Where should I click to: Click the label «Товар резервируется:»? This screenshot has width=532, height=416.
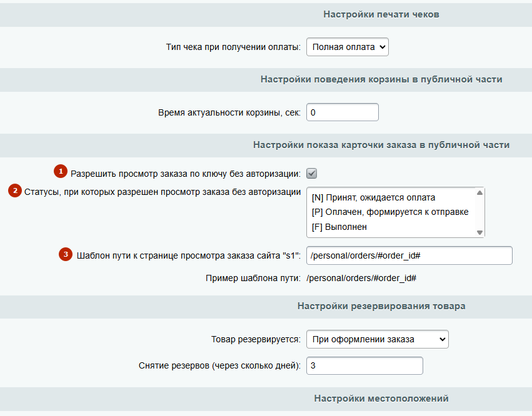point(256,339)
